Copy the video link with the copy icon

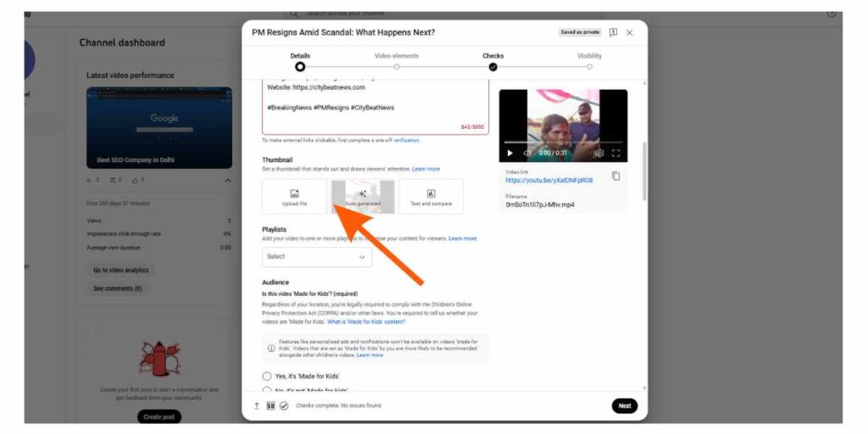[x=615, y=176]
